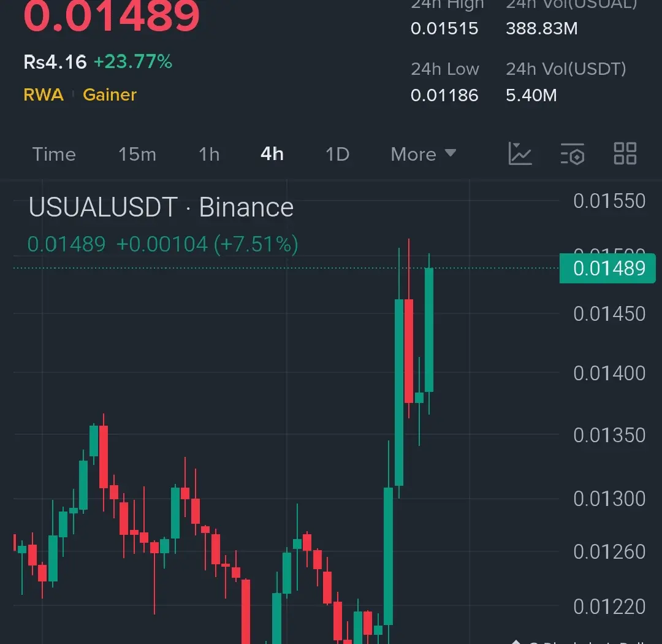662x644 pixels.
Task: Click the 24h Low value 0.01186
Action: click(444, 96)
